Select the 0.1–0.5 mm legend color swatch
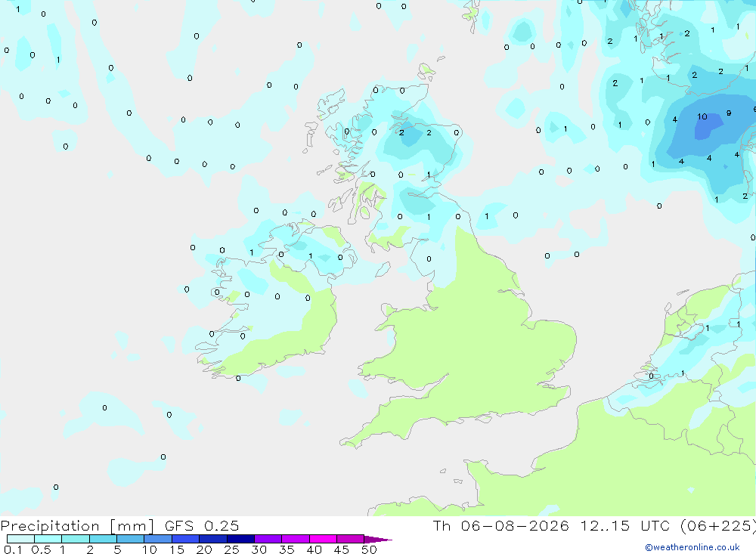 point(20,539)
